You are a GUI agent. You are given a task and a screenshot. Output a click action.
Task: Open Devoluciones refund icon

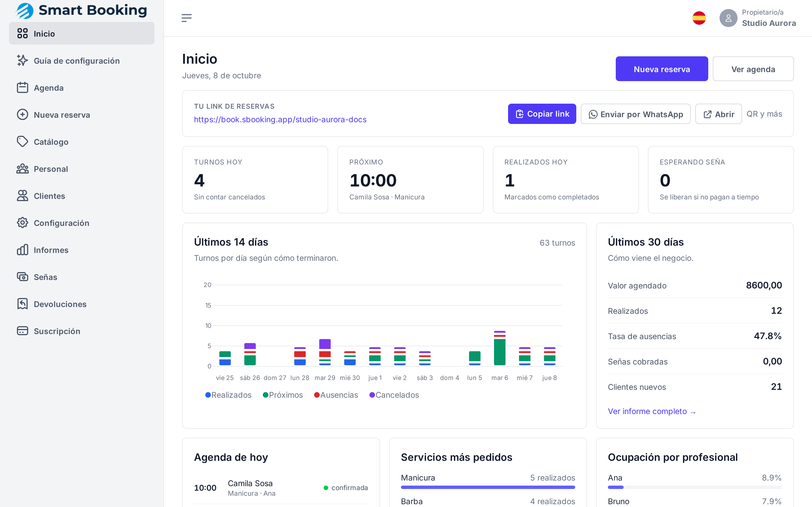point(23,304)
